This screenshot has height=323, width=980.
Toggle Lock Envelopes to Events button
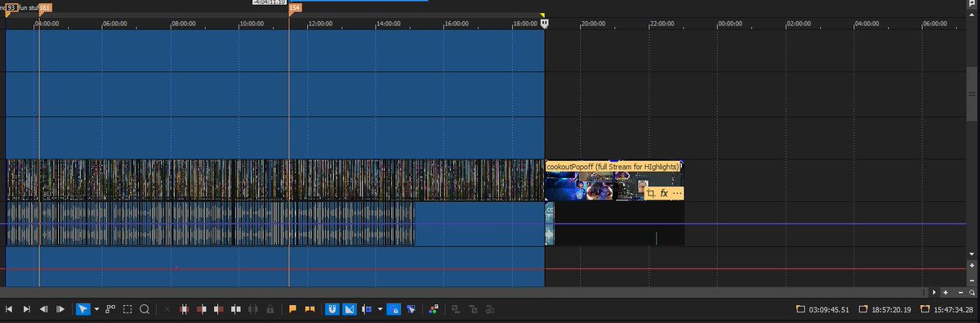click(393, 309)
